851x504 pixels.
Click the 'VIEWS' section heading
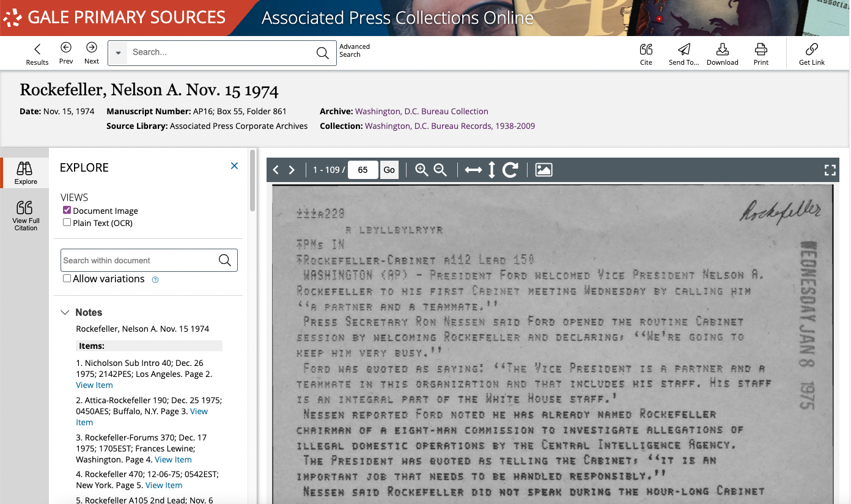pyautogui.click(x=74, y=197)
